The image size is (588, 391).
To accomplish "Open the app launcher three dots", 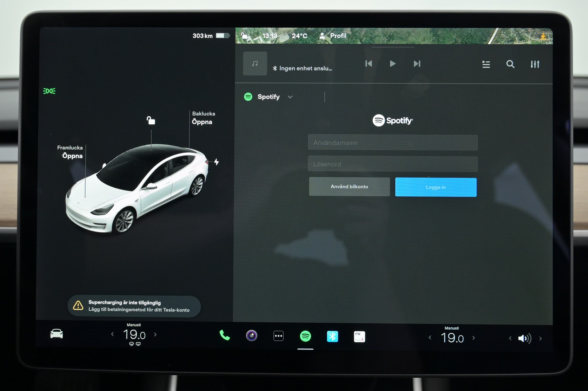I will [278, 336].
